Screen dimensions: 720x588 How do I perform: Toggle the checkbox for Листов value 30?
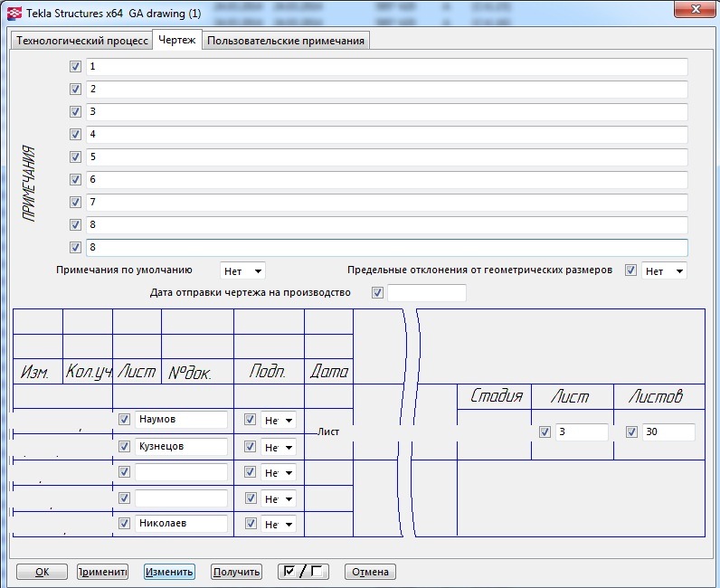tap(632, 432)
